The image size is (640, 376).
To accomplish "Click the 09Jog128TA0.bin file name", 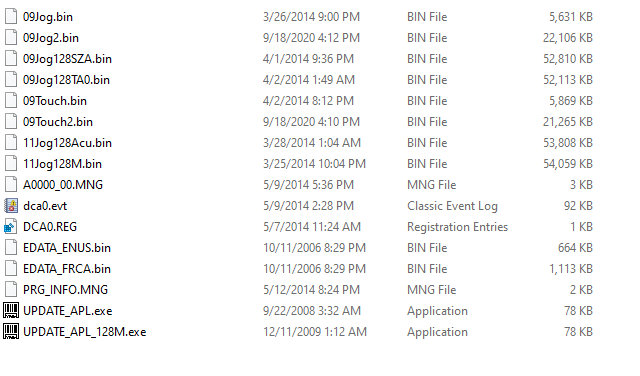I will coord(66,80).
